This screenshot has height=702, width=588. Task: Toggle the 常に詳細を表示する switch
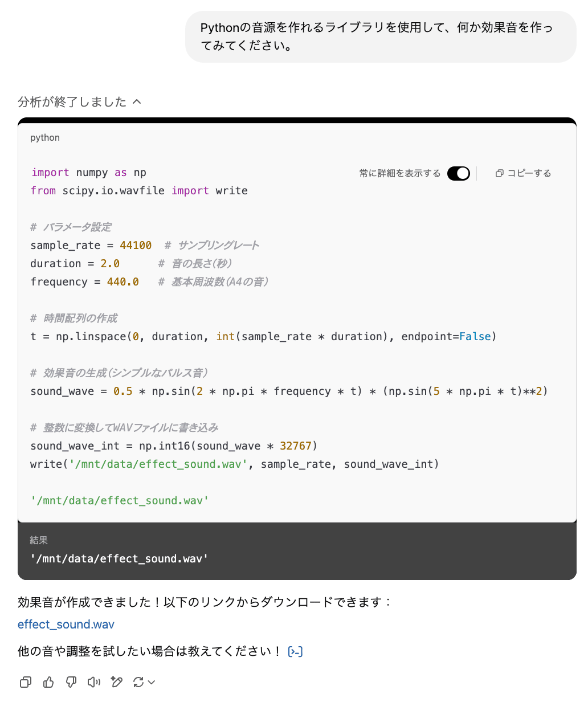(x=458, y=173)
